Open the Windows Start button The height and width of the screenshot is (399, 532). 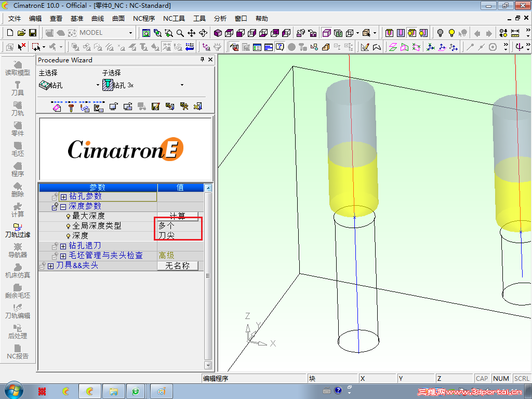14,391
